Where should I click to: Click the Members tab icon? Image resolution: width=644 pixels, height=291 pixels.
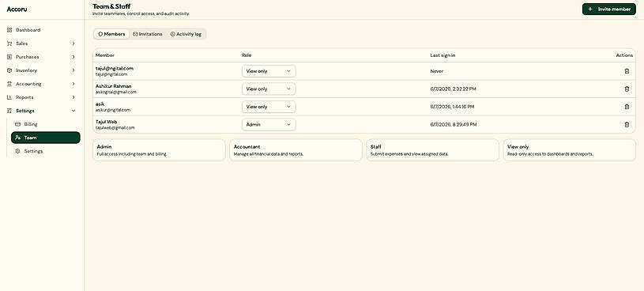100,34
